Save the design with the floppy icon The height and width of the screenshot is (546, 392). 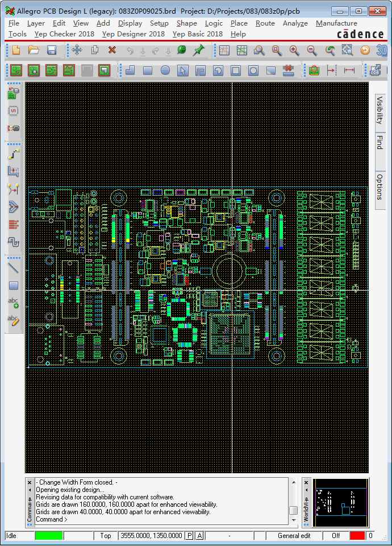click(52, 51)
